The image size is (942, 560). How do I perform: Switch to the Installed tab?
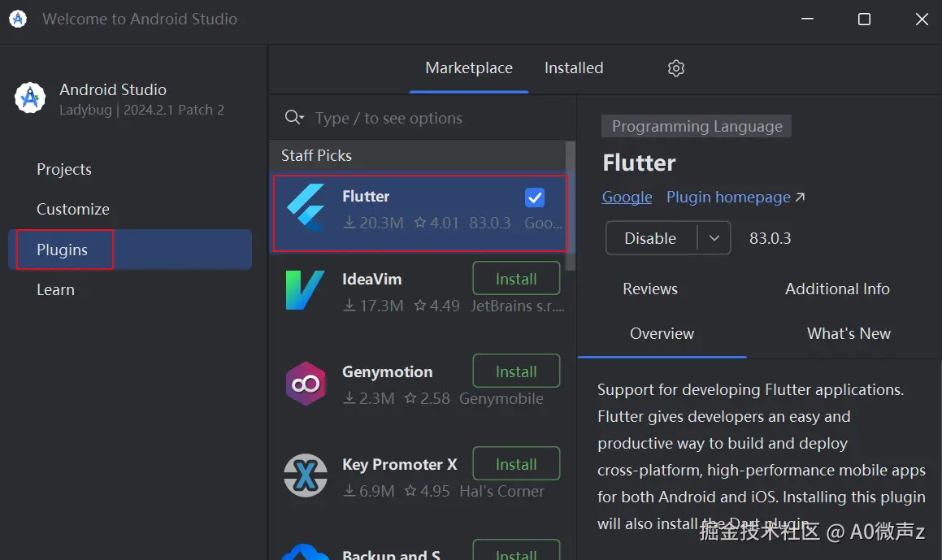tap(574, 68)
